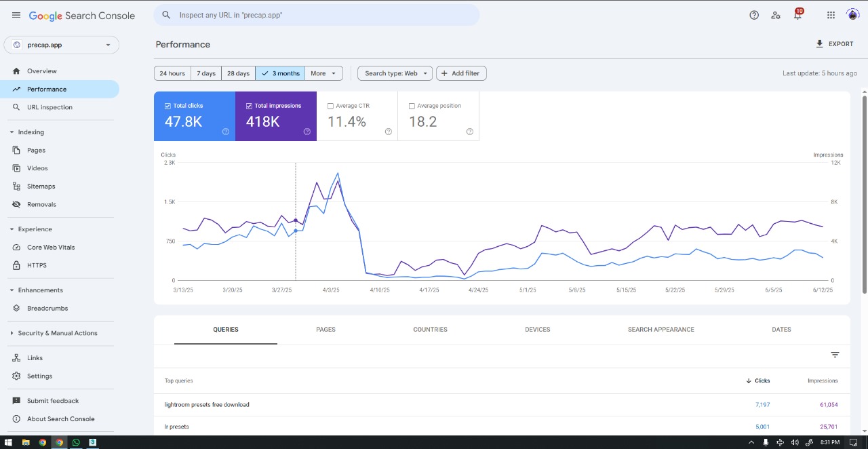Click Submit feedback
868x449 pixels.
53,401
